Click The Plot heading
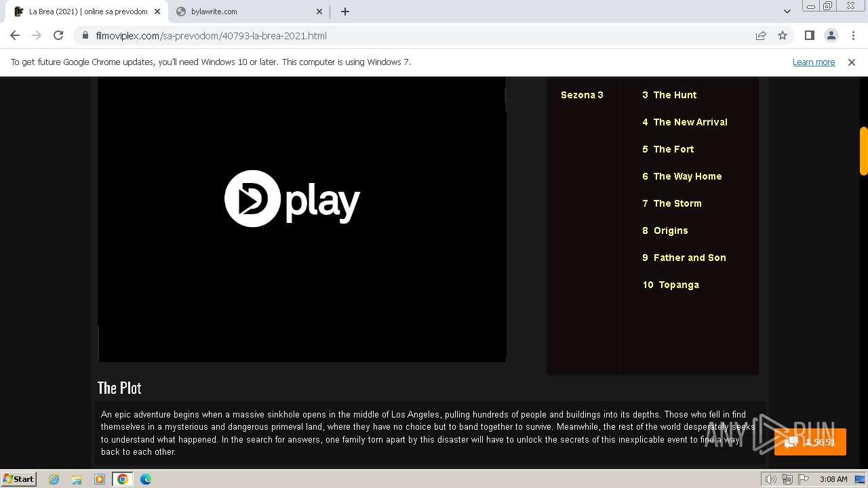Viewport: 868px width, 488px height. click(x=119, y=388)
